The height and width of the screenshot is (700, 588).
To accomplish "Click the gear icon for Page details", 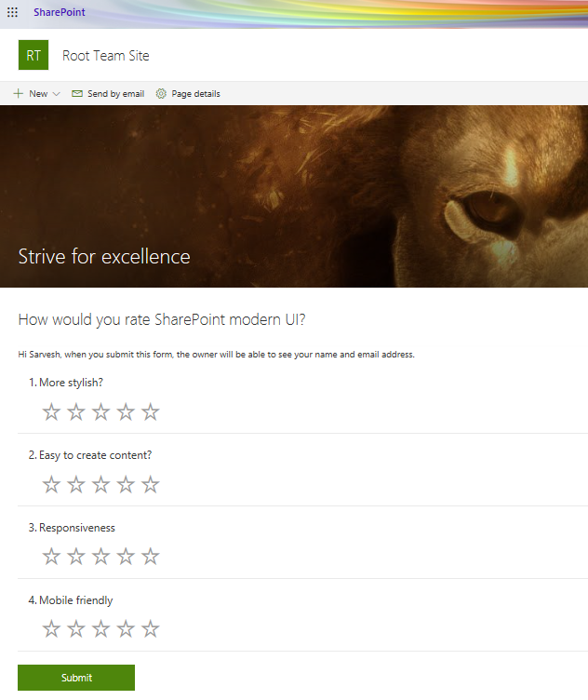I will click(161, 94).
